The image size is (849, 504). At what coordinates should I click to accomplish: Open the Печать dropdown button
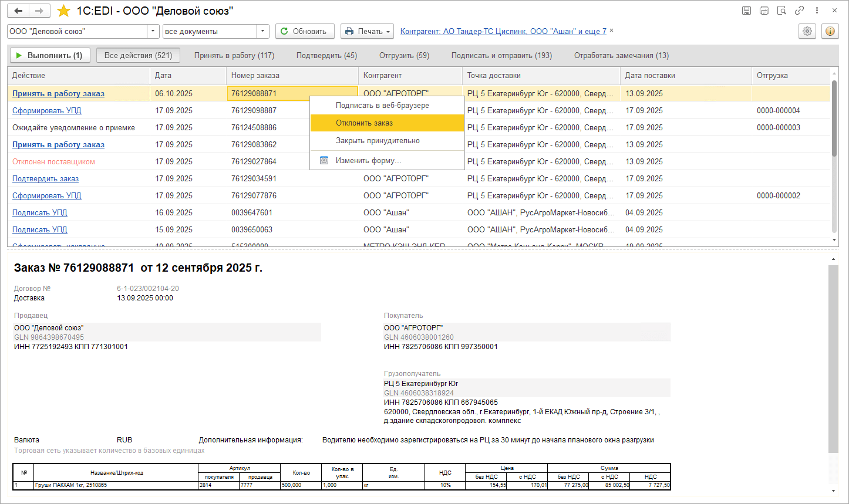pos(367,32)
